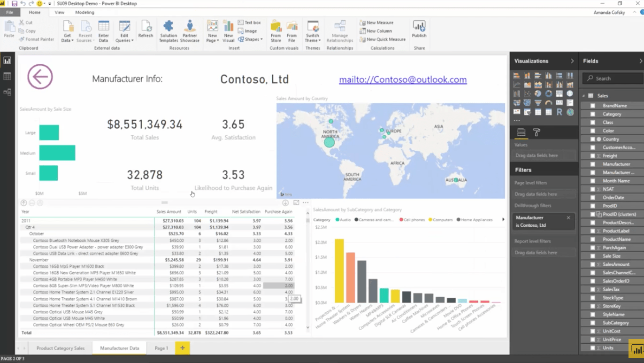Collapse the Sales table in Fields
The height and width of the screenshot is (363, 644).
click(x=584, y=95)
